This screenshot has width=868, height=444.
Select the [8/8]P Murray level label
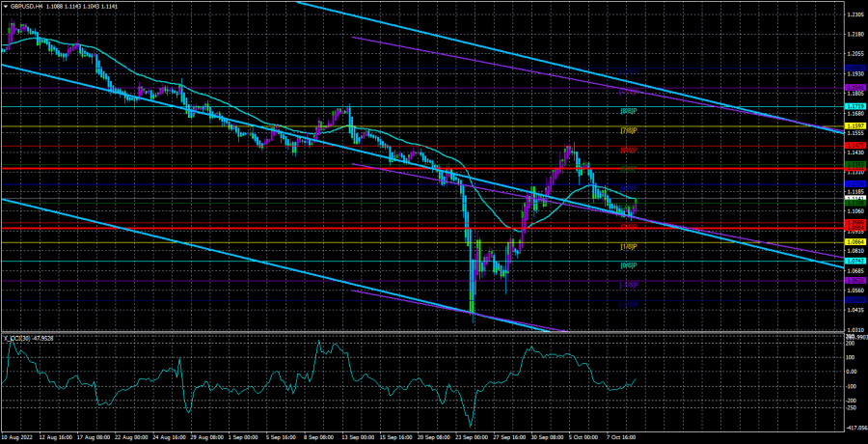(x=629, y=111)
